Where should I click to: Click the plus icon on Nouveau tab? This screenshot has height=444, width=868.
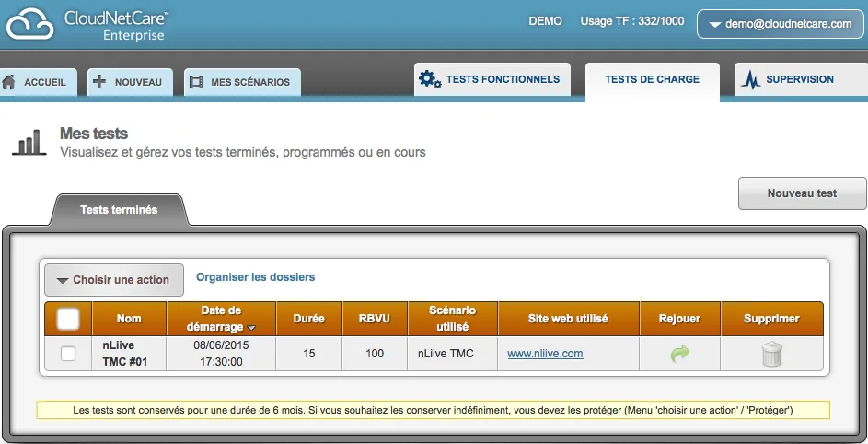coord(99,81)
